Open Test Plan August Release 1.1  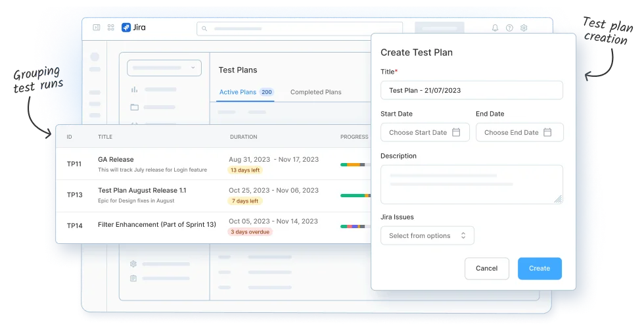142,190
